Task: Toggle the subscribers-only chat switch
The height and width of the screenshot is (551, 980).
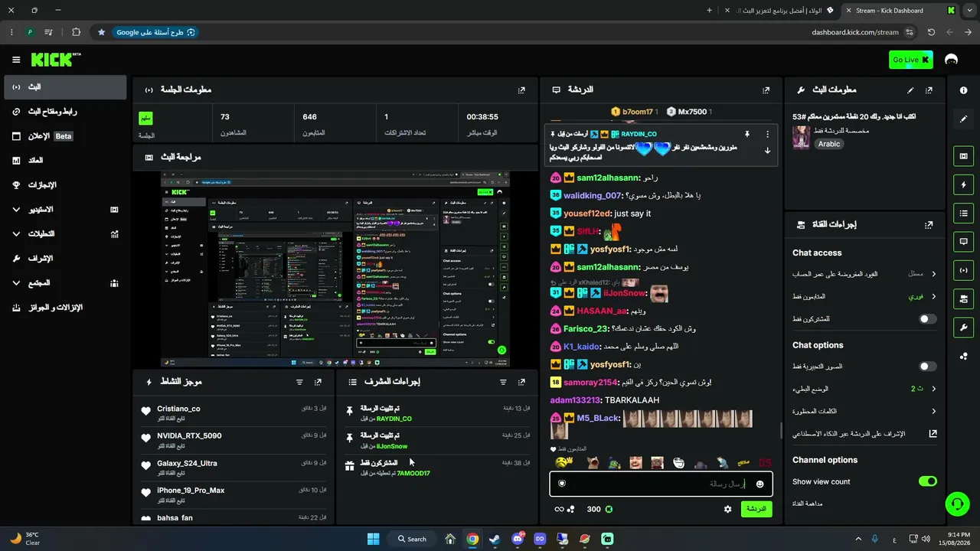Action: [927, 318]
